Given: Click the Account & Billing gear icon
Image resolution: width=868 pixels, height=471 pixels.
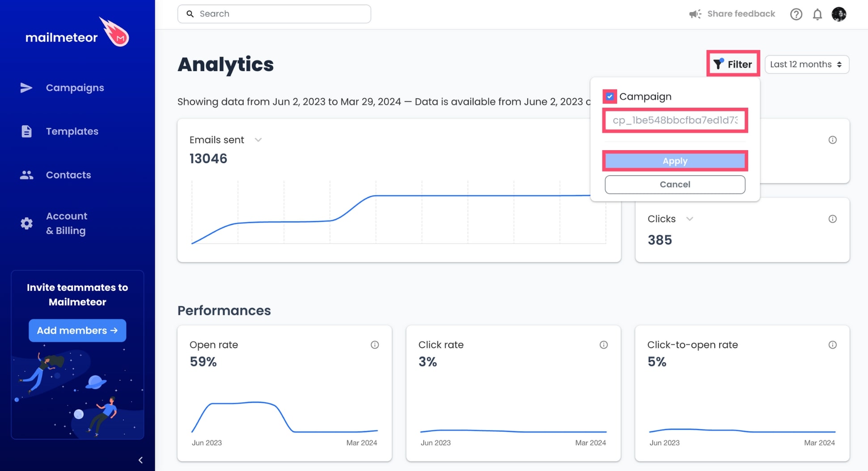Looking at the screenshot, I should pos(26,223).
